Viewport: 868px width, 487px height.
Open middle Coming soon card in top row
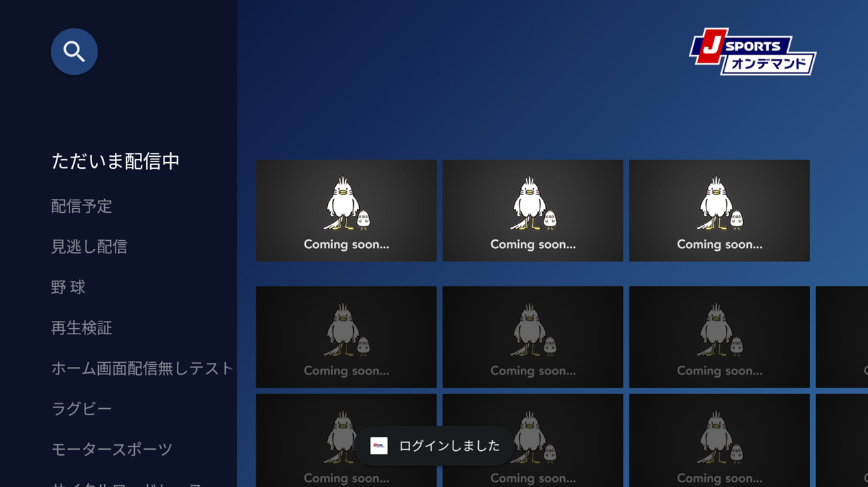[533, 211]
